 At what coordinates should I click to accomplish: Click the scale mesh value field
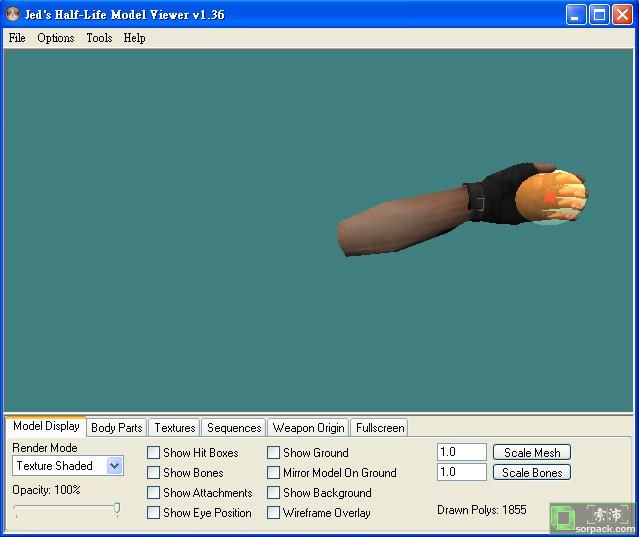461,453
